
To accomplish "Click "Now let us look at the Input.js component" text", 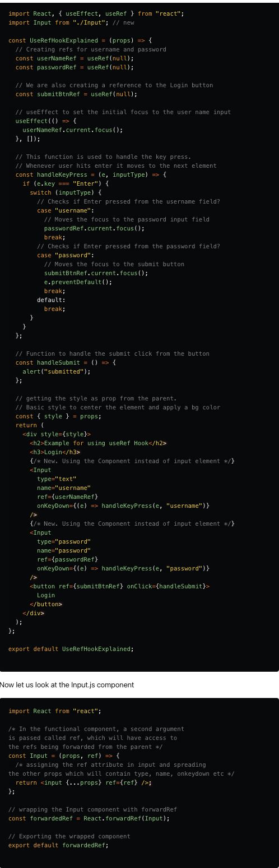I will pyautogui.click(x=67, y=685).
